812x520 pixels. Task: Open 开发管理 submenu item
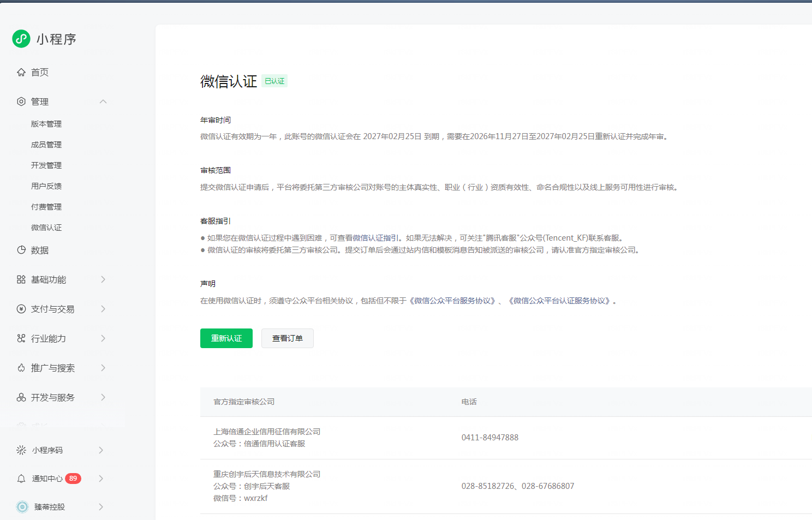point(46,165)
